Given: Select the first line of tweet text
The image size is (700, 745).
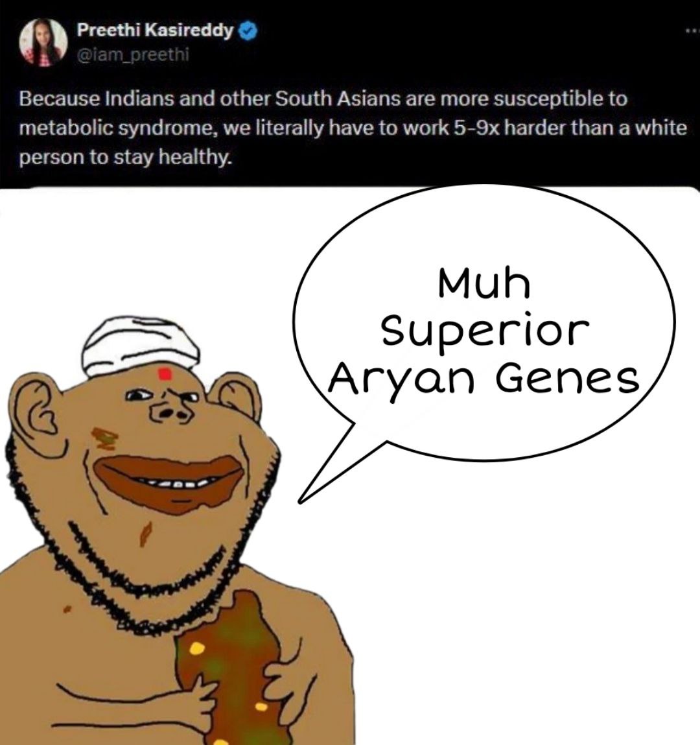Looking at the screenshot, I should coord(323,99).
